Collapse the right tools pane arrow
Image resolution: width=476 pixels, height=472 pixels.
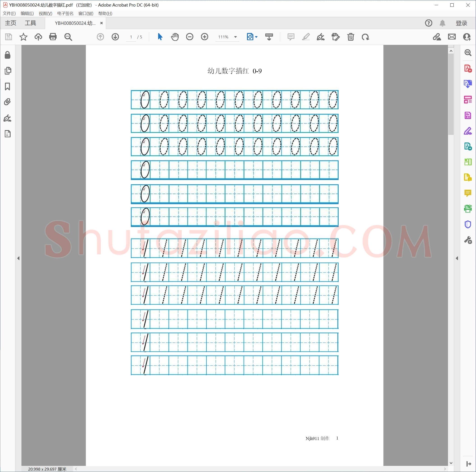pos(457,258)
